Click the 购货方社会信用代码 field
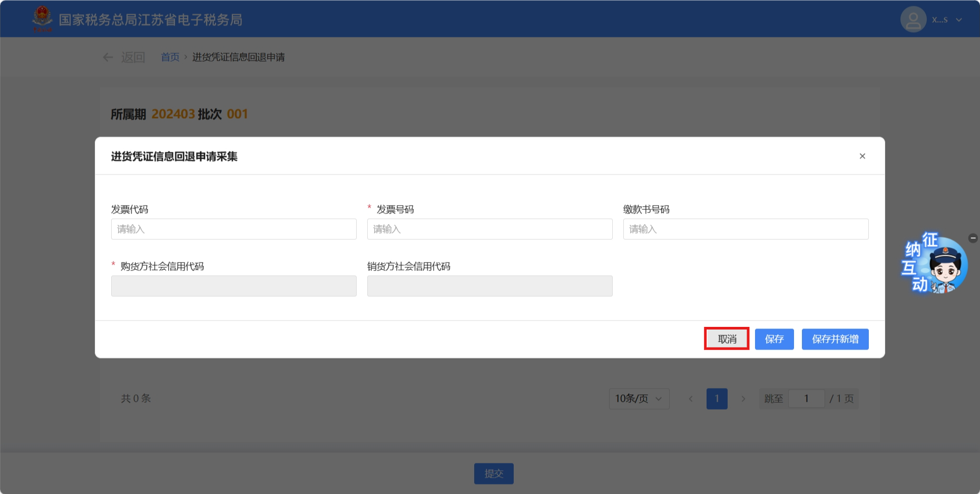980x494 pixels. 233,286
